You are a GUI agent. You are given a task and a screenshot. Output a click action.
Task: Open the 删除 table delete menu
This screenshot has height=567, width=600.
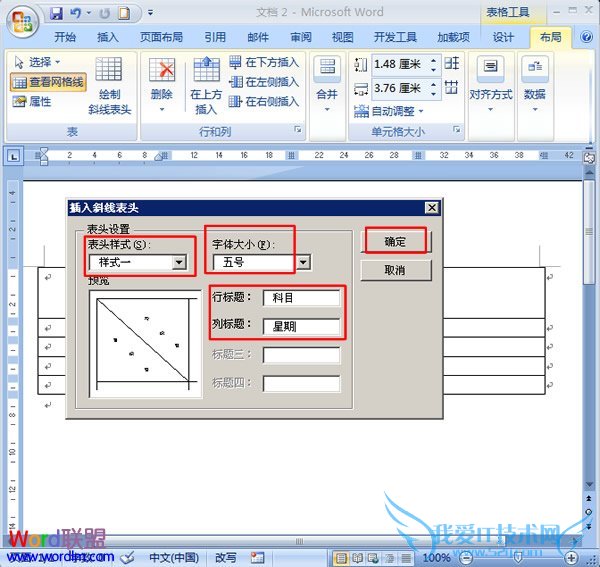click(162, 84)
